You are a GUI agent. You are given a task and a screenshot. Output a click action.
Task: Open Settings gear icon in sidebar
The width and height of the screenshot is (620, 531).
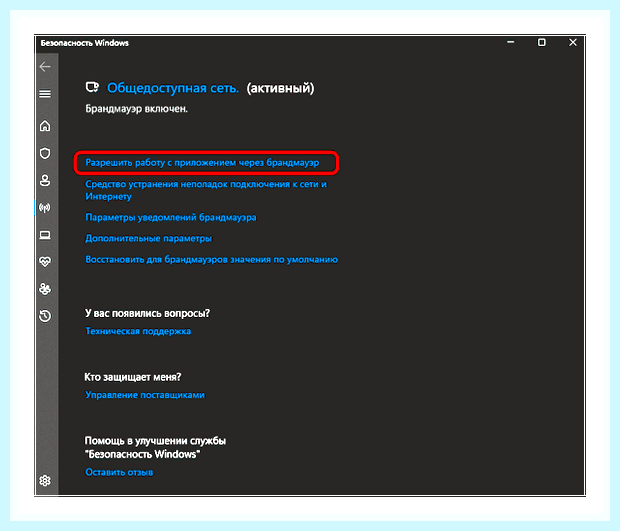click(45, 480)
